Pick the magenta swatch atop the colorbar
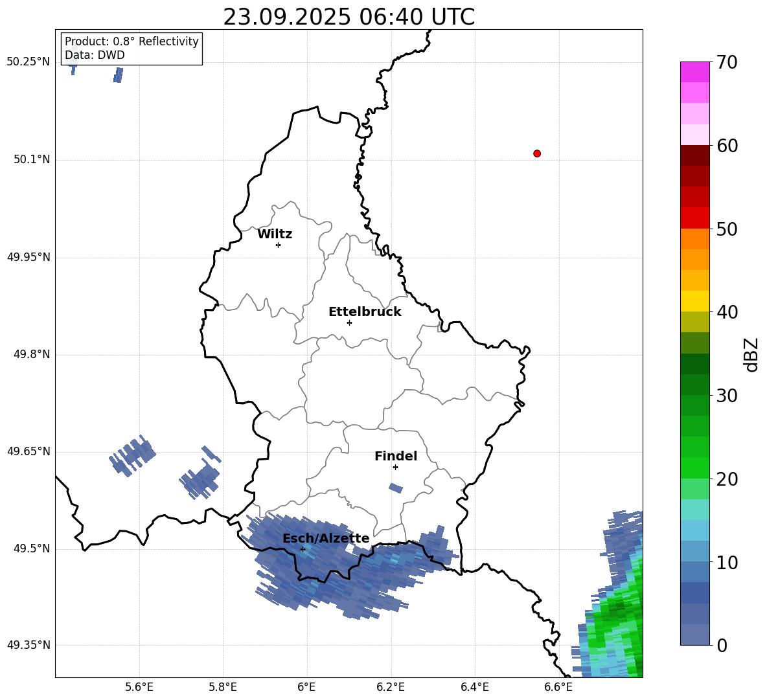Screen dimensions: 767x700 [x=694, y=72]
